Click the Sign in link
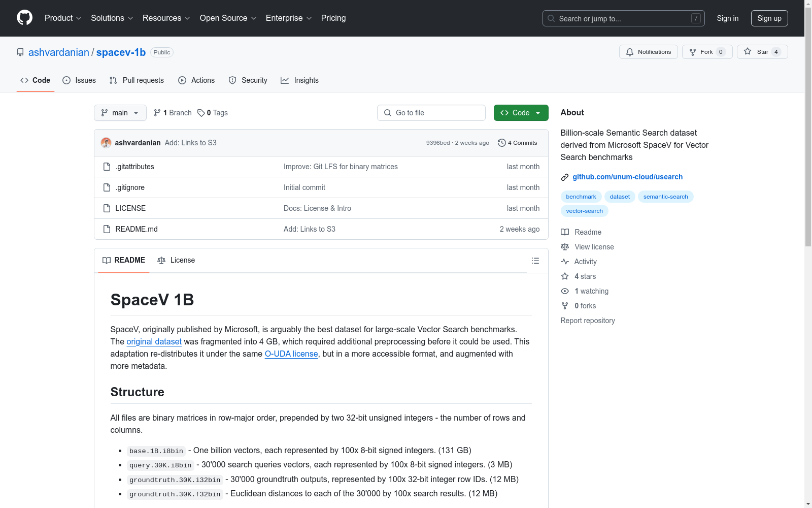 click(x=728, y=18)
